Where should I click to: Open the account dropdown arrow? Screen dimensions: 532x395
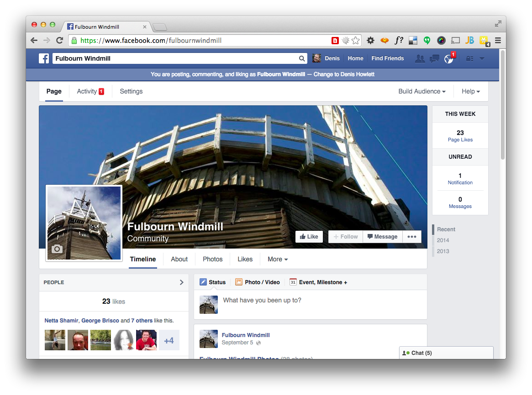pyautogui.click(x=482, y=58)
